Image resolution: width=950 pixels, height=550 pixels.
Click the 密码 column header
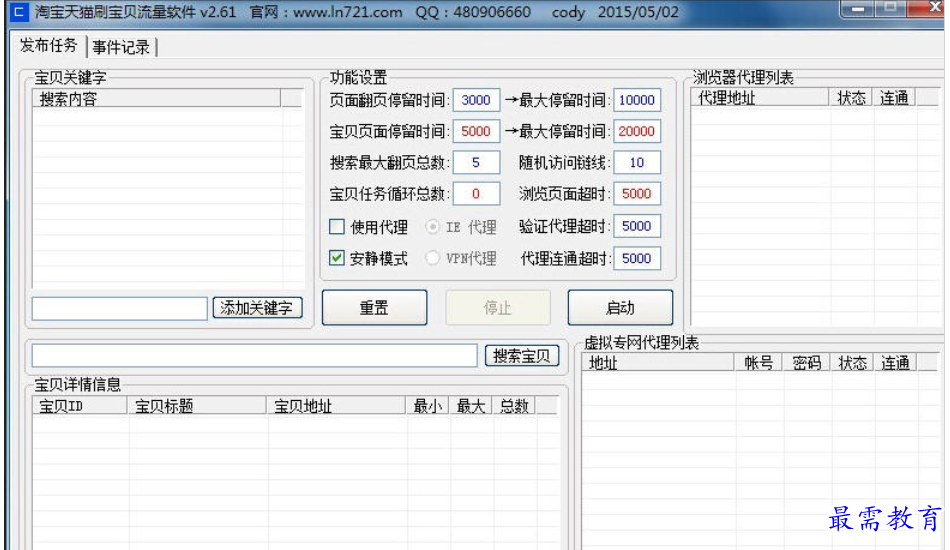(x=806, y=363)
